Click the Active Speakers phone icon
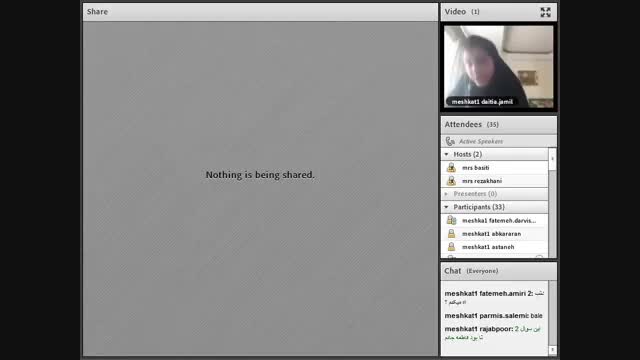 tap(450, 141)
